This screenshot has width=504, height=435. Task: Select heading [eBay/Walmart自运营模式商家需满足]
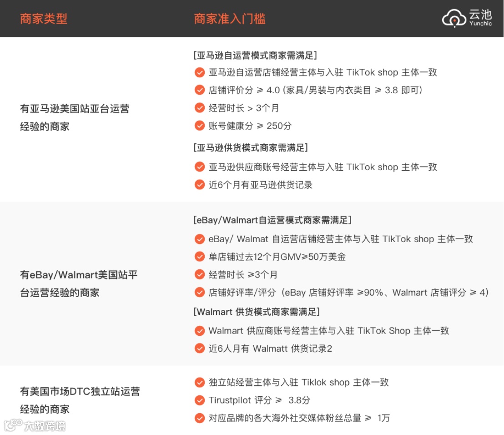coord(272,220)
